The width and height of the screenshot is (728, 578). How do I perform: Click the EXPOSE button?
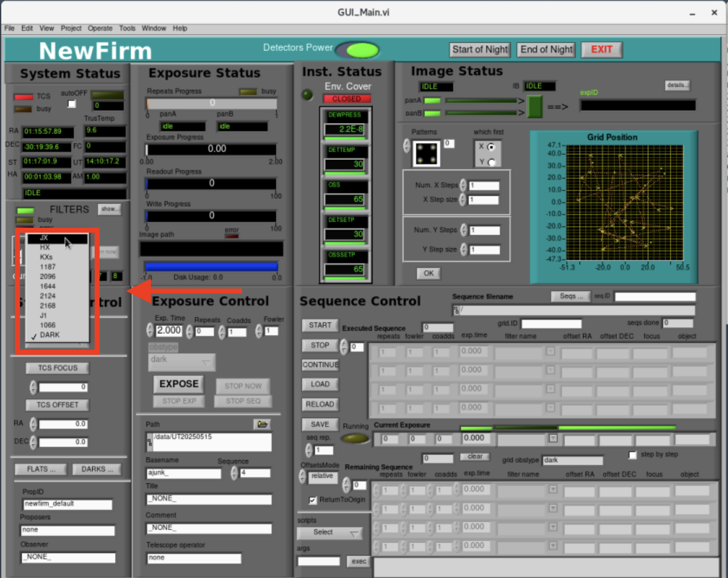179,384
